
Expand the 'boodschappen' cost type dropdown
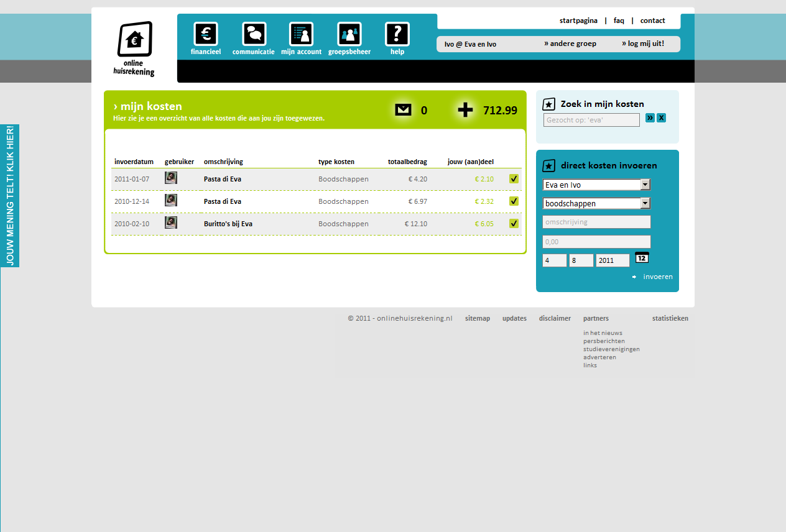coord(645,203)
